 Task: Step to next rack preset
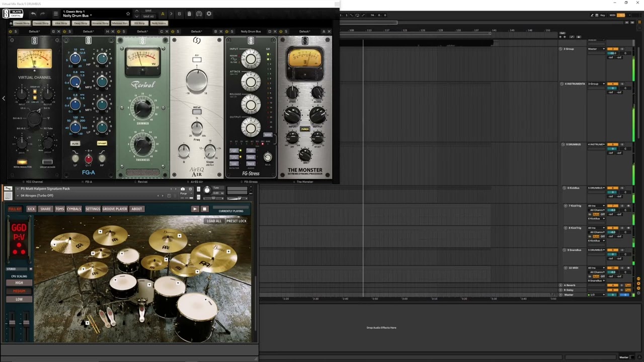tap(136, 17)
